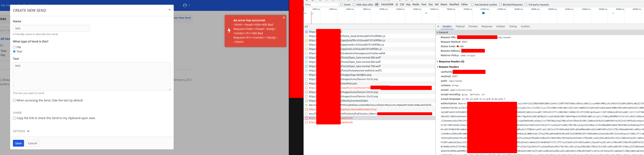Viewport: 644px width, 155px height.
Task: Open the user account menu icon
Action: (186, 5)
